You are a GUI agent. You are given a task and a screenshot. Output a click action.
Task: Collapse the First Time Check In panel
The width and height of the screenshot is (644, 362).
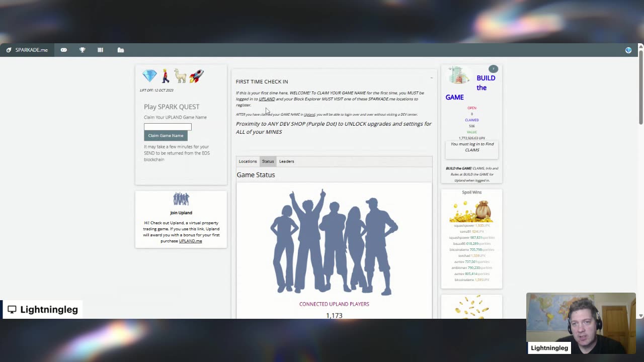(x=431, y=78)
